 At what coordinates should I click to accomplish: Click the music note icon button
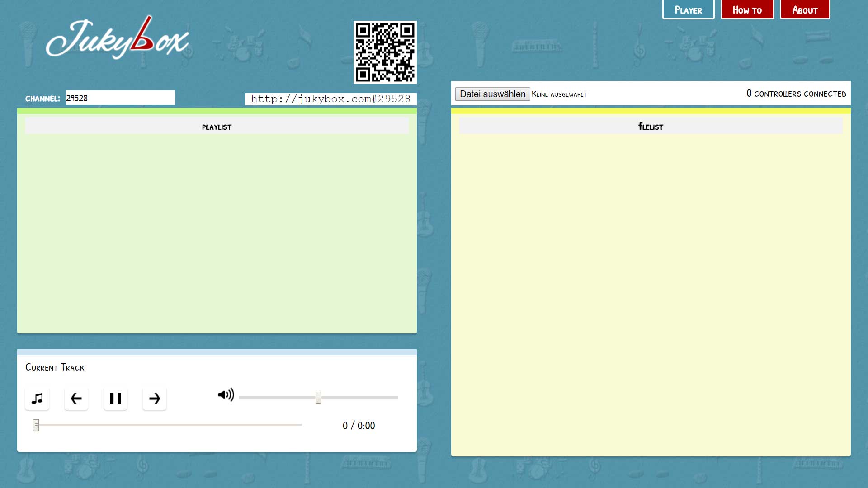[37, 399]
